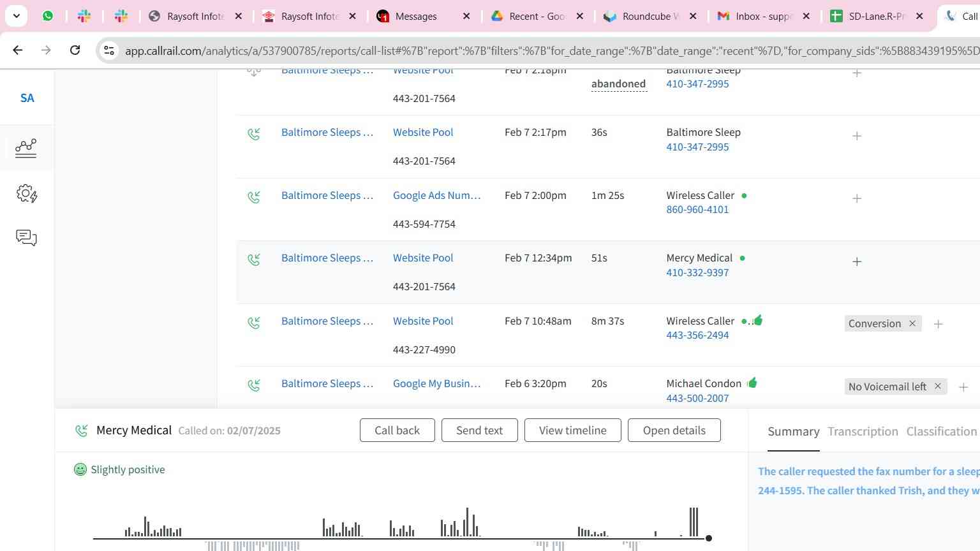Open Website Pool link for Feb 7 12:34pm
Viewport: 980px width, 551px height.
click(x=423, y=258)
